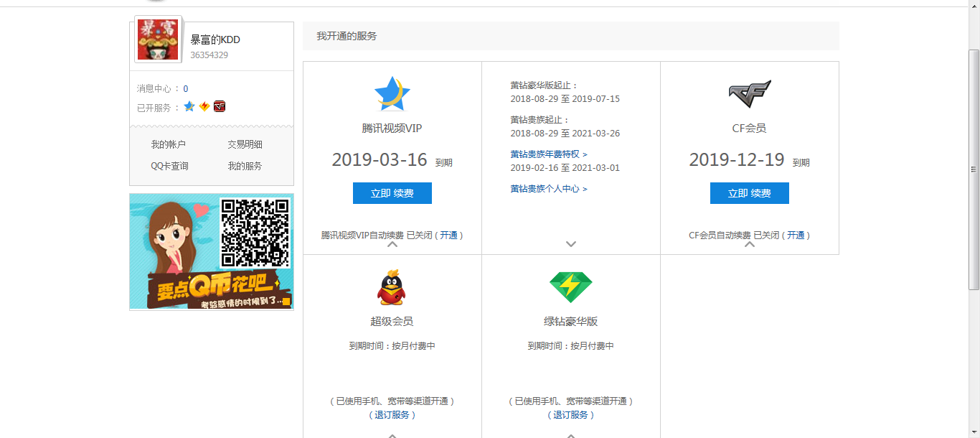Click the username 暴富的KDD

click(215, 40)
